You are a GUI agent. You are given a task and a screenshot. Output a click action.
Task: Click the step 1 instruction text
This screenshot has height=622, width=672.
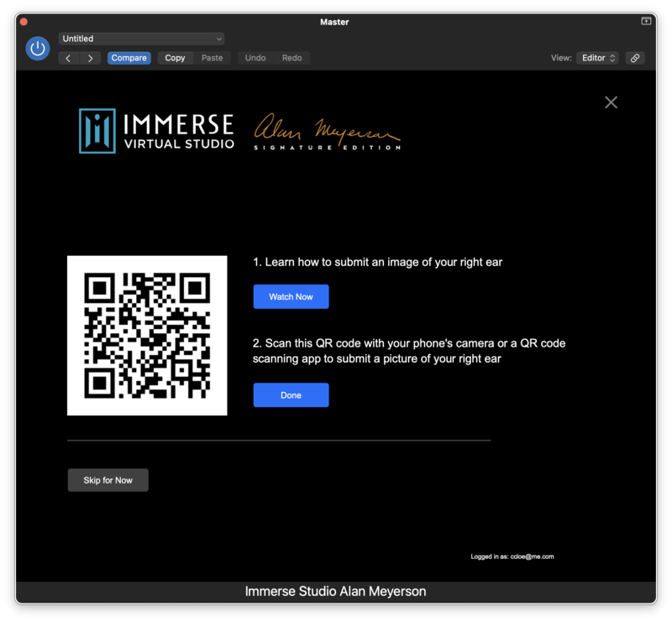[377, 262]
